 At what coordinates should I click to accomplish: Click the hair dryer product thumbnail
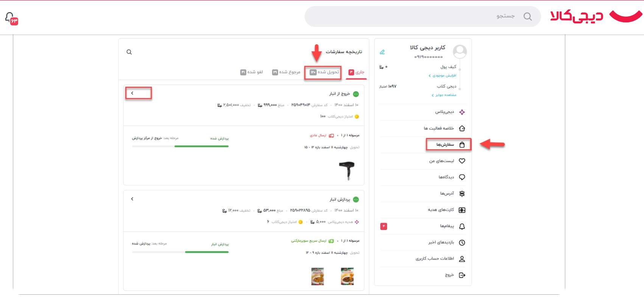347,170
